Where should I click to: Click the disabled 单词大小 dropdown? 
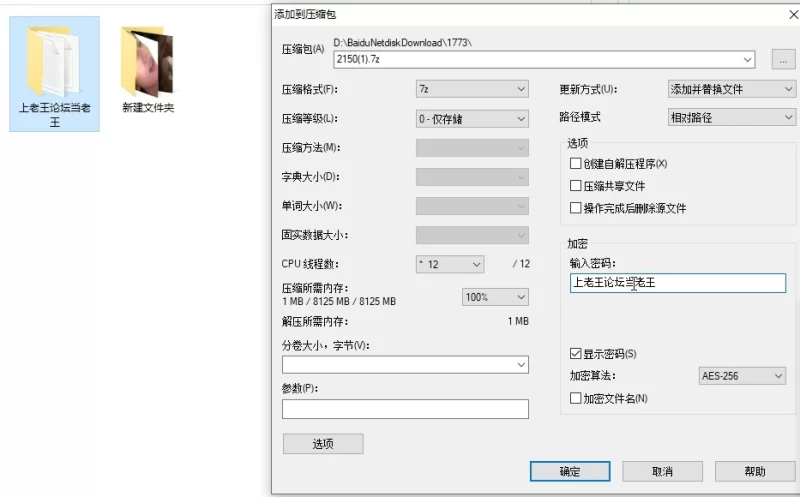pyautogui.click(x=472, y=206)
